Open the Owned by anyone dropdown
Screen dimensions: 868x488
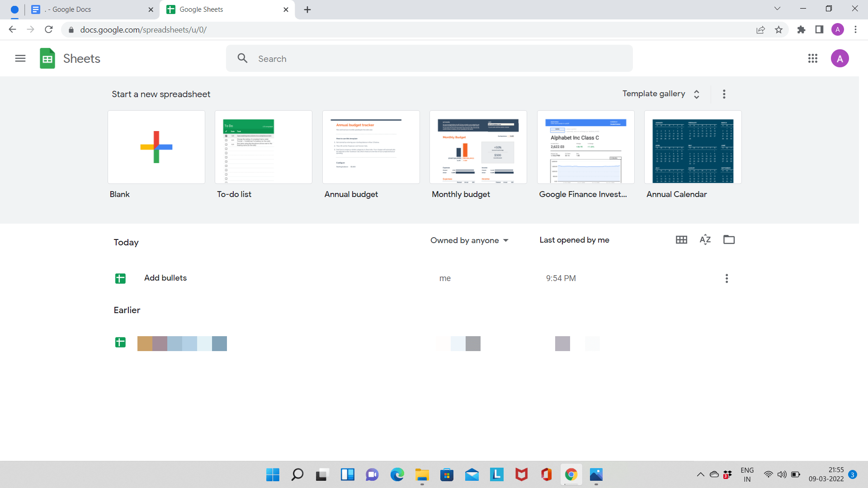pyautogui.click(x=468, y=239)
